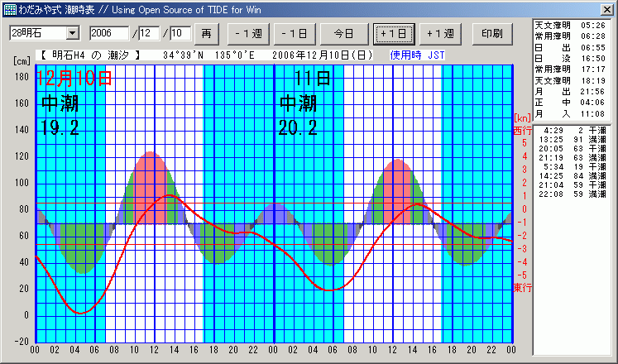This screenshot has width=618, height=364.
Task: Select the 13:25 満潮 tide entry
Action: 571,140
